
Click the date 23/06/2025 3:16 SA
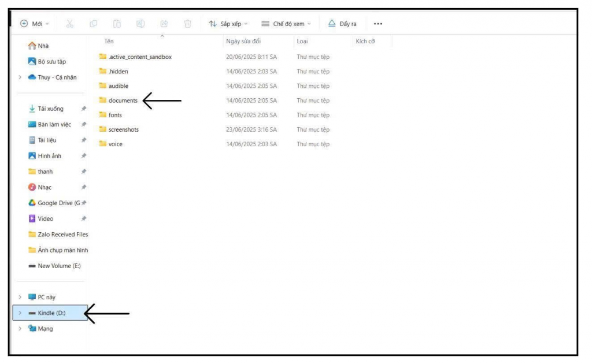[251, 129]
